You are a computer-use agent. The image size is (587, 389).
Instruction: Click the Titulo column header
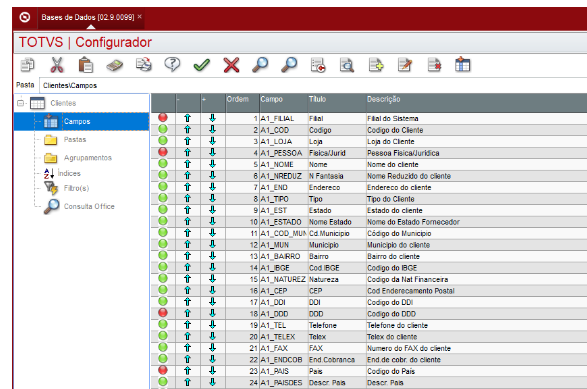[337, 103]
